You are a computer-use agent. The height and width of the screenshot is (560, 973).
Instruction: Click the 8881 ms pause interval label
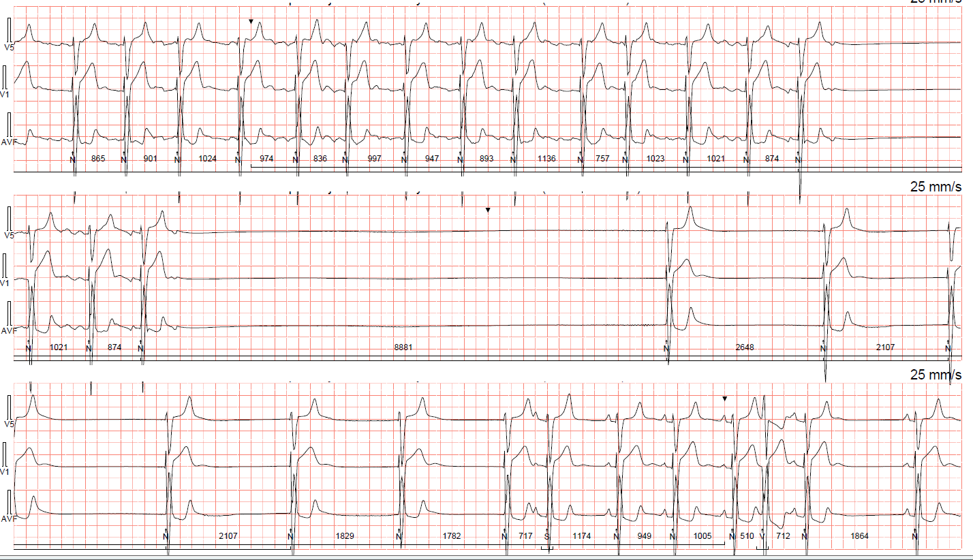[403, 347]
